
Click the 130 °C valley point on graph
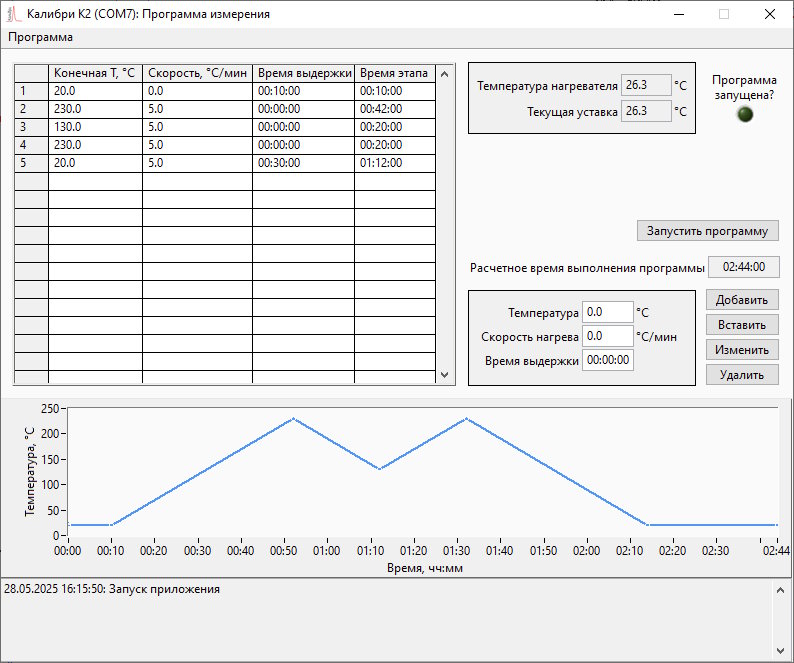click(x=380, y=469)
